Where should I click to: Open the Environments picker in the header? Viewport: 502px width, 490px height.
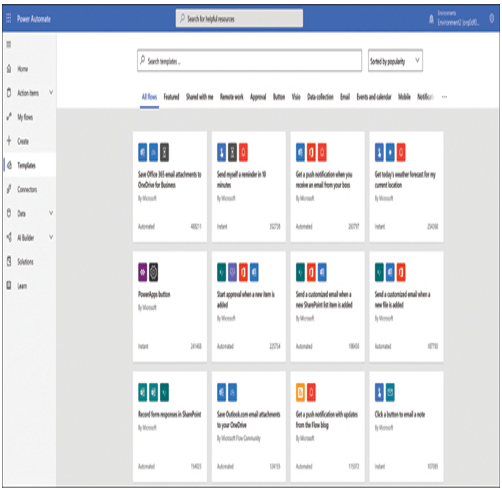[458, 18]
